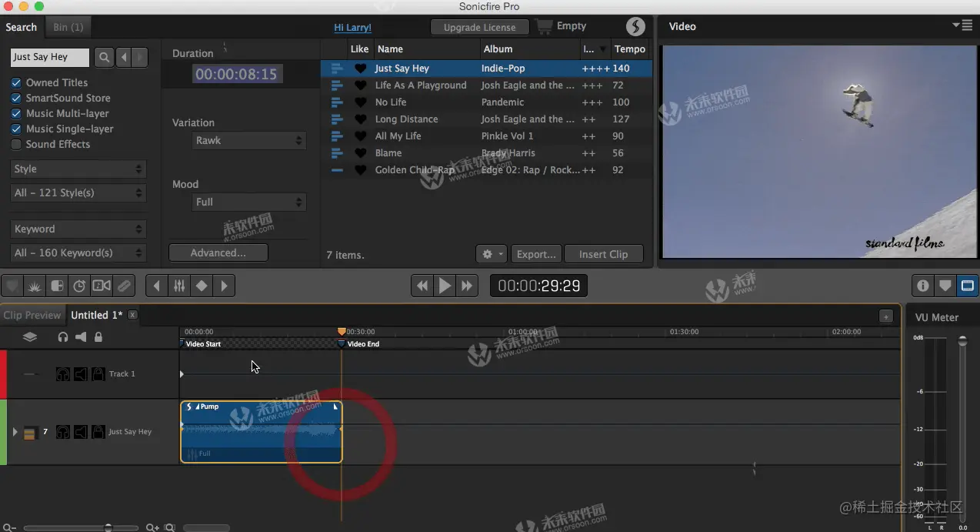Play the timeline
The height and width of the screenshot is (532, 980).
[445, 286]
